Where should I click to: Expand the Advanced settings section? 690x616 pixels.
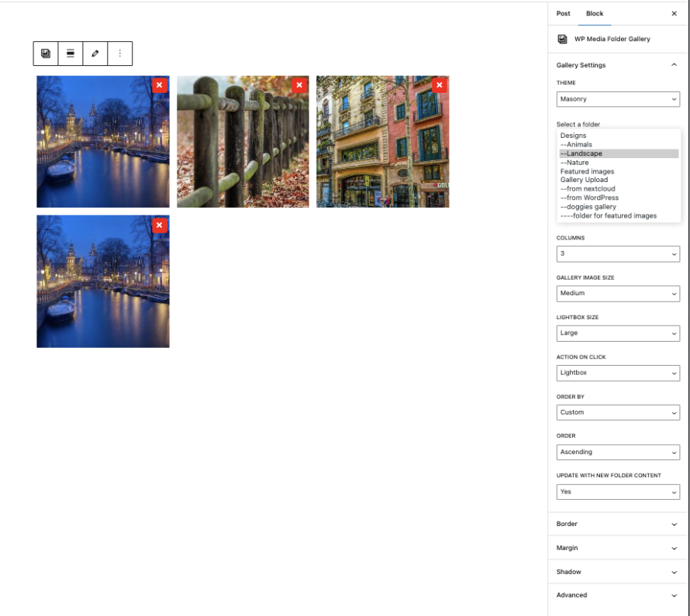pyautogui.click(x=618, y=595)
